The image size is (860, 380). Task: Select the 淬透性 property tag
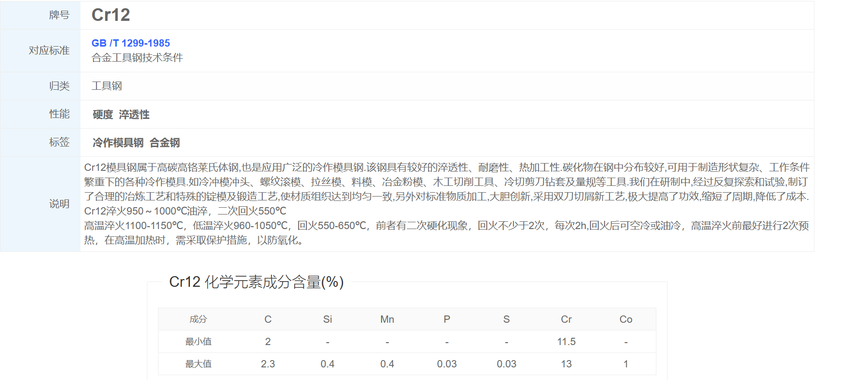point(134,115)
